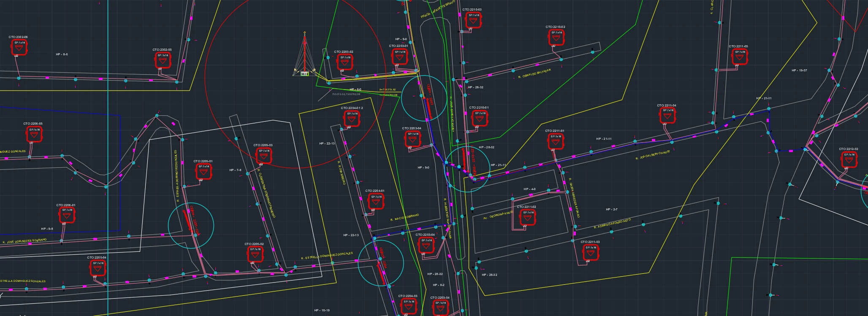Select the CTO:2210-03 box symbol

coord(473,20)
